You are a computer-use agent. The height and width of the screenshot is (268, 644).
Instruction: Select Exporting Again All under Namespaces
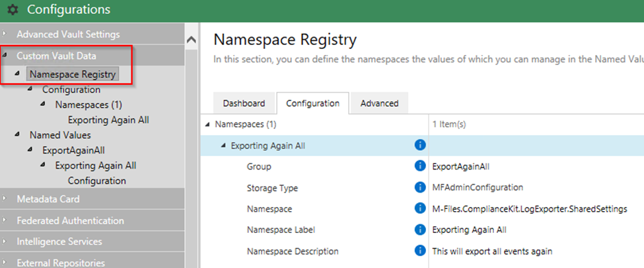(x=108, y=120)
